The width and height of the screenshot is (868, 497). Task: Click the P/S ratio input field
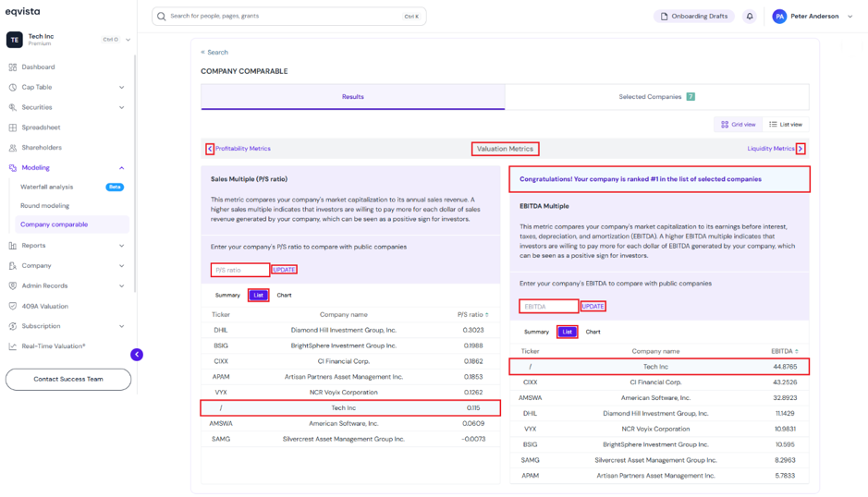pyautogui.click(x=240, y=270)
